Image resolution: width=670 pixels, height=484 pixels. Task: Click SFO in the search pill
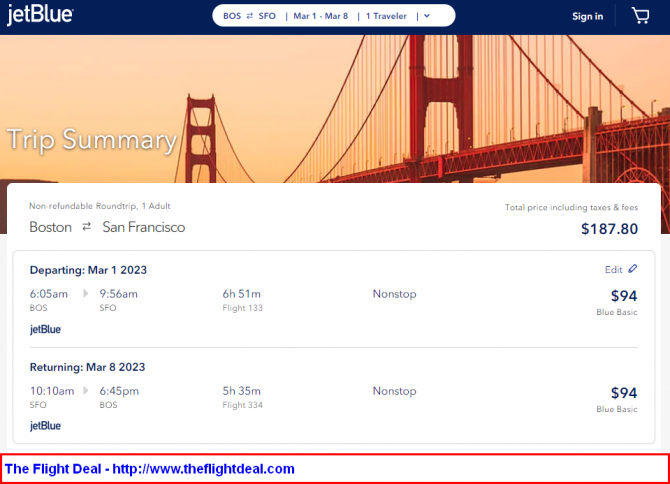pos(267,16)
